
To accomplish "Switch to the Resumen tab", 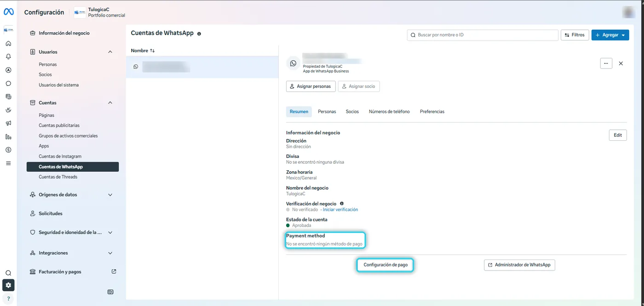I will (x=299, y=112).
